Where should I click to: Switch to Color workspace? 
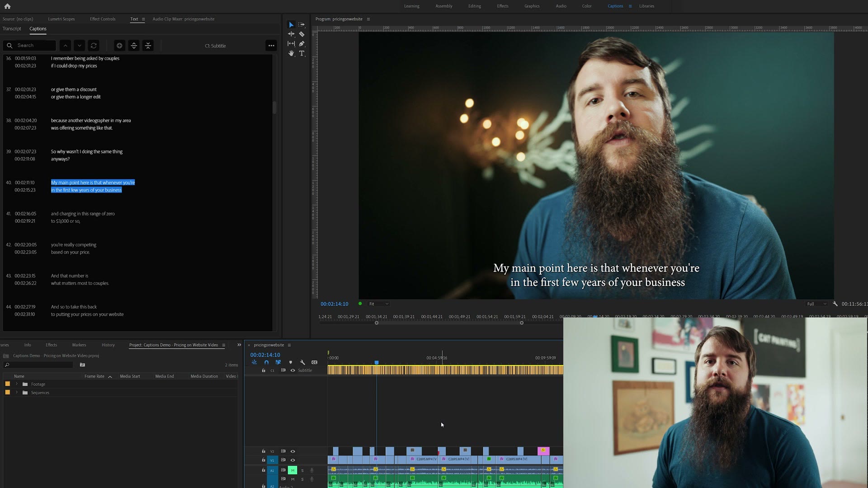587,6
